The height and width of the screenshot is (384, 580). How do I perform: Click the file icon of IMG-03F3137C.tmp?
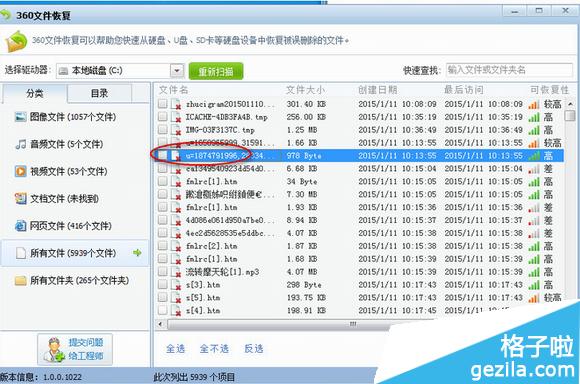click(176, 130)
